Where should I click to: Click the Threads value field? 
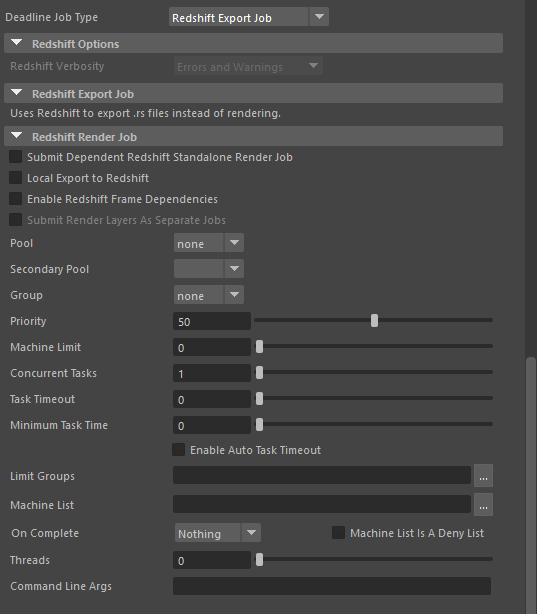coord(212,560)
